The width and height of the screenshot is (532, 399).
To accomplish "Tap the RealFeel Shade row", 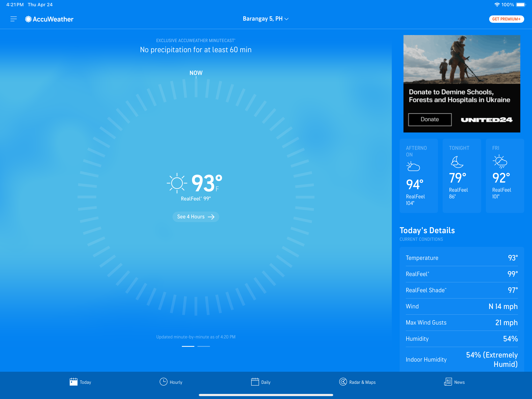I will (x=462, y=290).
